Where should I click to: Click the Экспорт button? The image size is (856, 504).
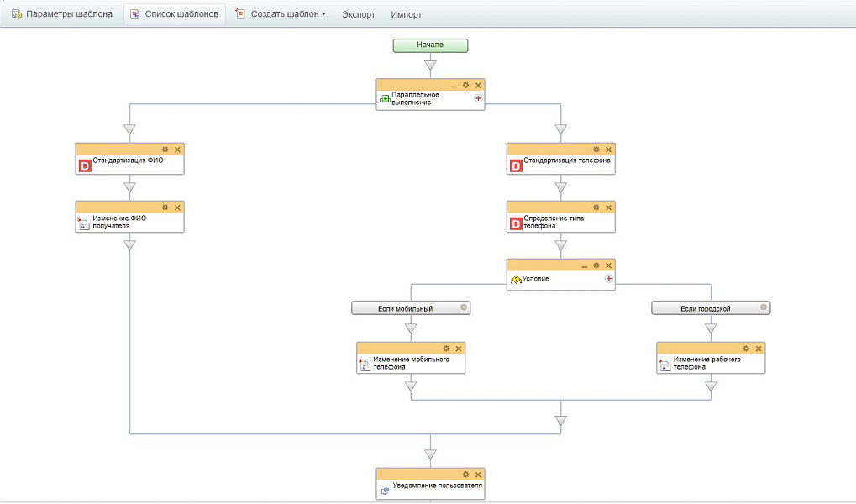(x=358, y=14)
